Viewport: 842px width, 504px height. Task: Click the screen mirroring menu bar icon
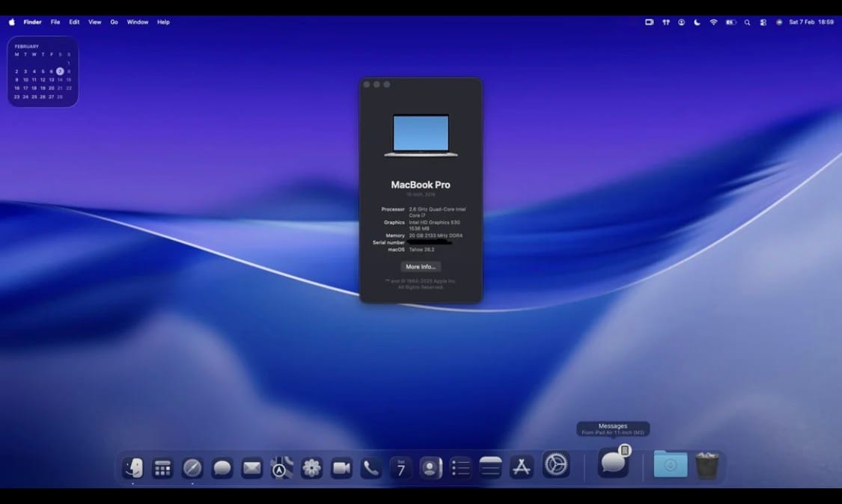point(649,22)
